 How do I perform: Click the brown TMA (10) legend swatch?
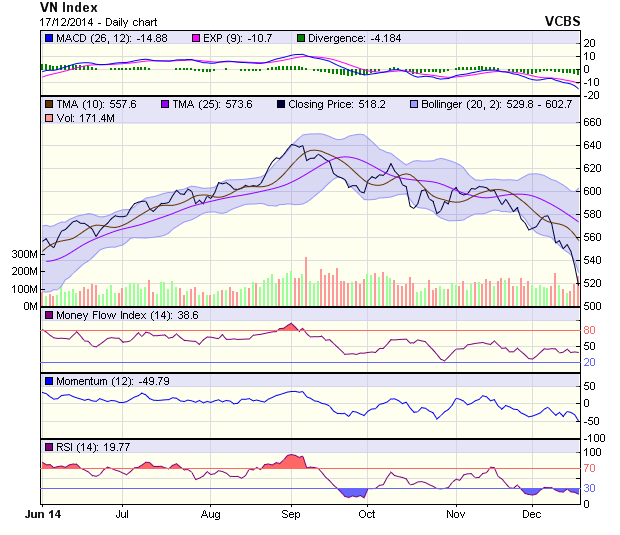pyautogui.click(x=48, y=104)
